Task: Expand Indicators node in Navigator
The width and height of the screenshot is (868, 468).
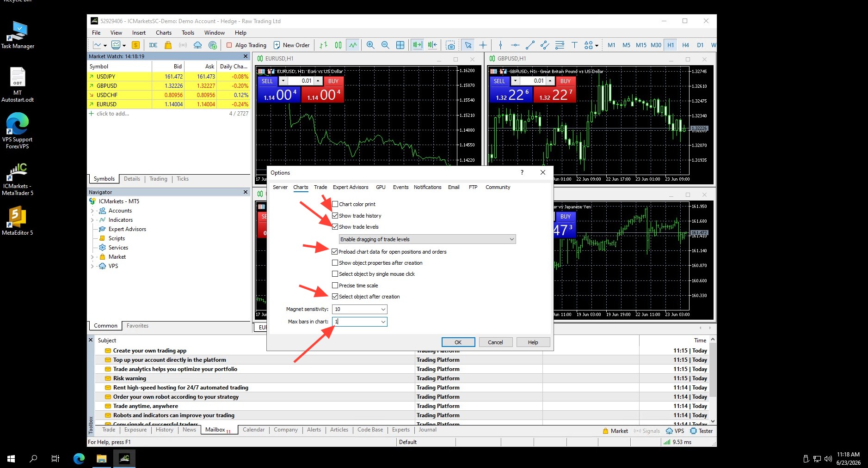Action: (92, 220)
